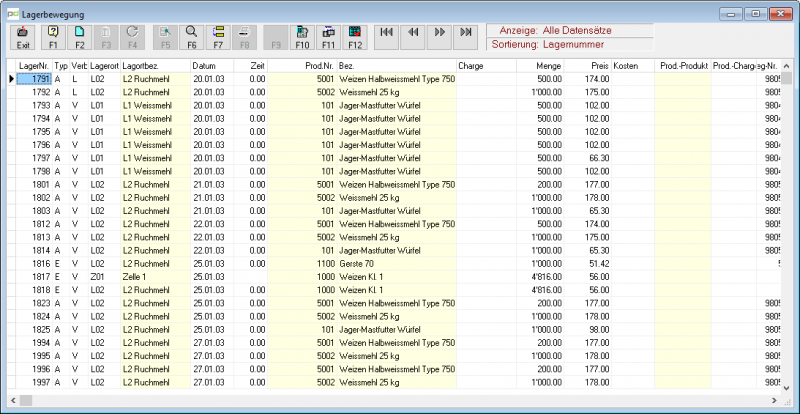Click 'Sortierung: Lagernummer' status field
This screenshot has width=800, height=414.
coord(570,44)
